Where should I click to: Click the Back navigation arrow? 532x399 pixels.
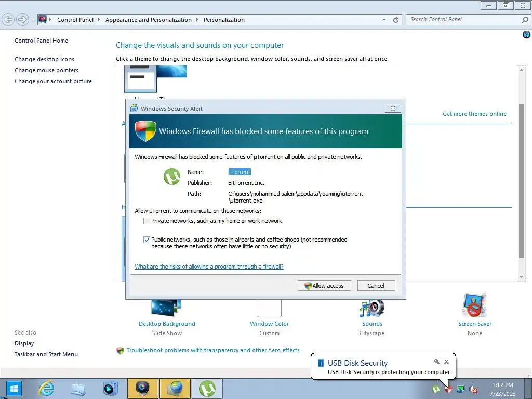(x=8, y=19)
